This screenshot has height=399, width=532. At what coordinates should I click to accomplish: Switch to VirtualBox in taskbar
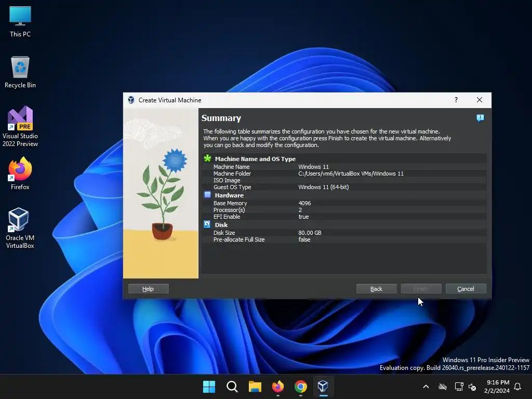click(323, 387)
